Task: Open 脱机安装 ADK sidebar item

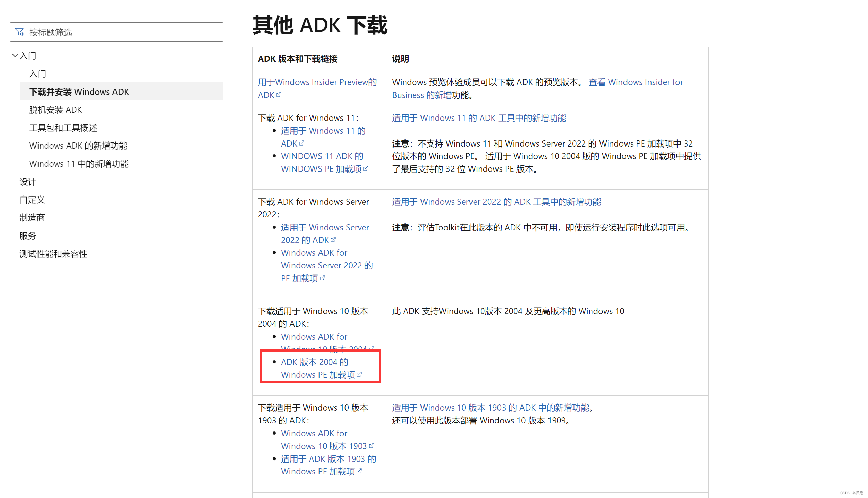Action: tap(55, 110)
